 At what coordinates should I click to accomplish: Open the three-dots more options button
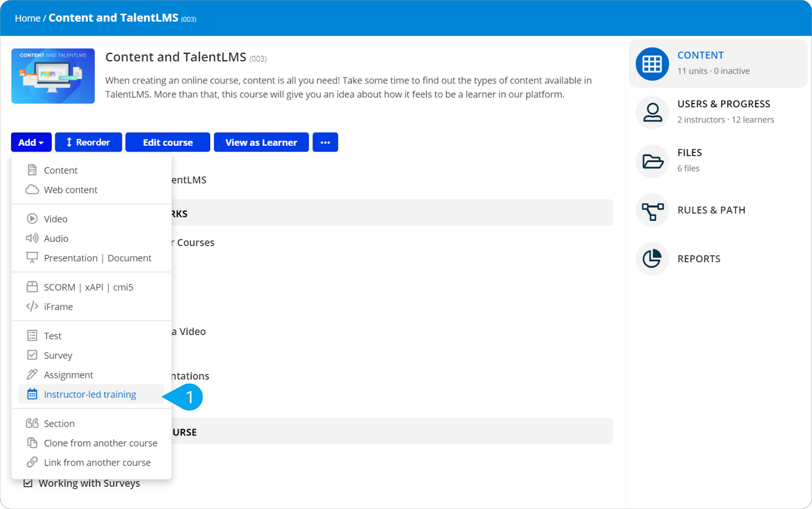point(325,142)
